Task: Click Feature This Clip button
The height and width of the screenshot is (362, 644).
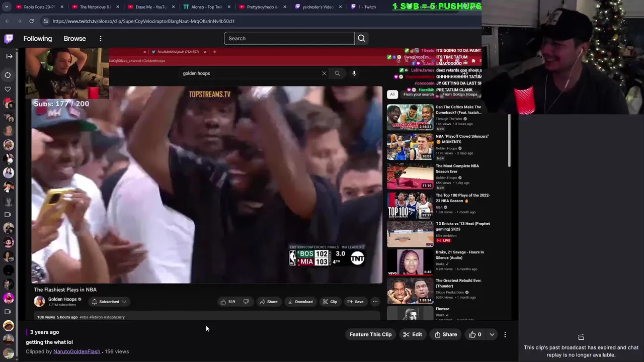Action: (370, 334)
